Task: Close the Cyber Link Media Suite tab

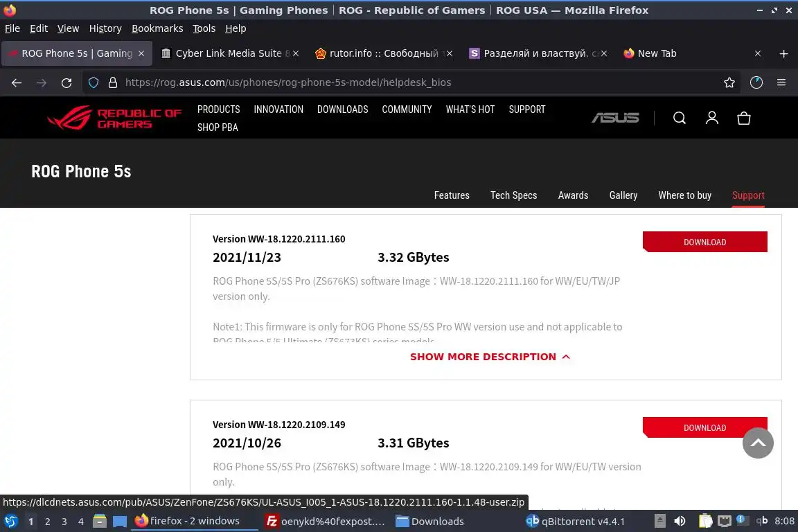Action: tap(296, 53)
